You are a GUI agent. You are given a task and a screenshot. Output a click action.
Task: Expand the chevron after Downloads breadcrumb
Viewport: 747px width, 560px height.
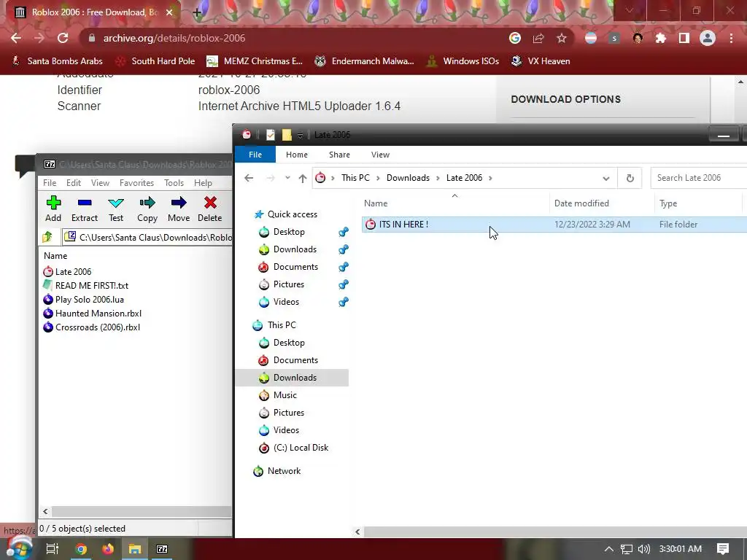(x=438, y=178)
